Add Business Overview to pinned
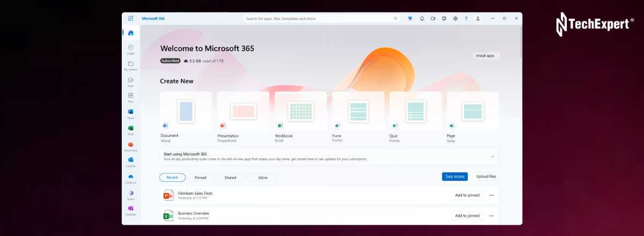 click(467, 216)
